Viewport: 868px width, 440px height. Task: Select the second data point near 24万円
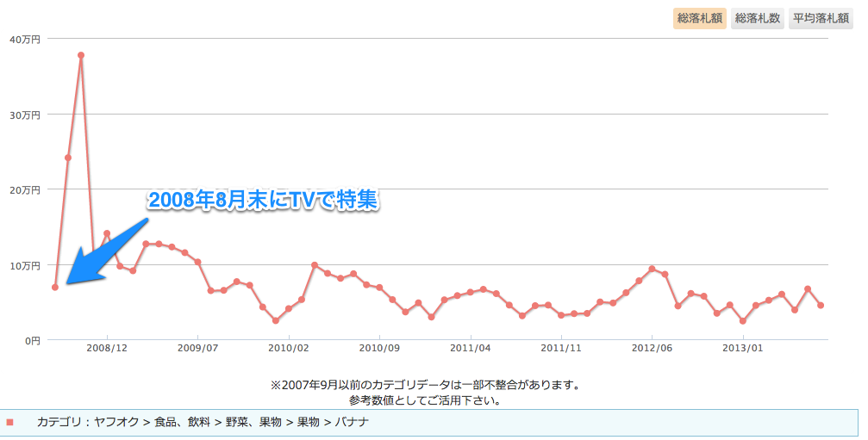(68, 158)
